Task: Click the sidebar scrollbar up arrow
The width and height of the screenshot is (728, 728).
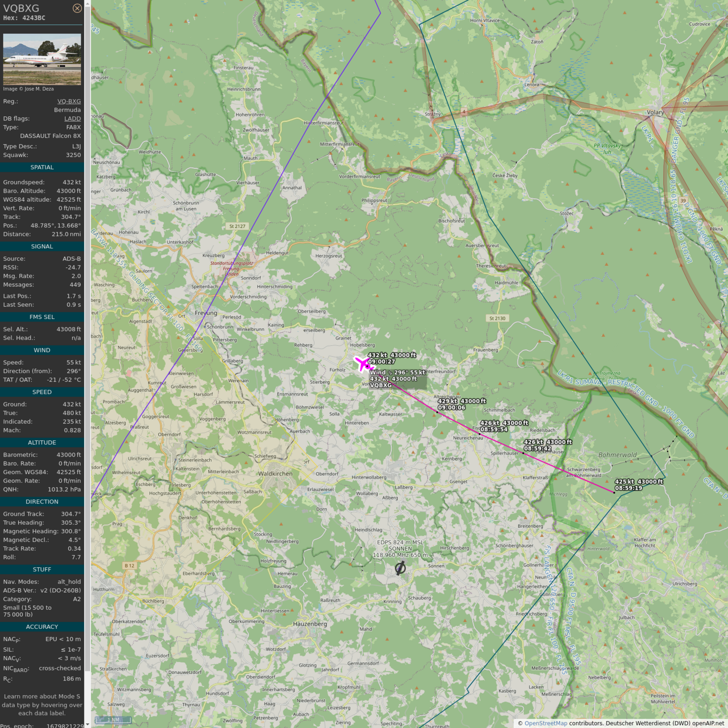Action: pyautogui.click(x=87, y=3)
